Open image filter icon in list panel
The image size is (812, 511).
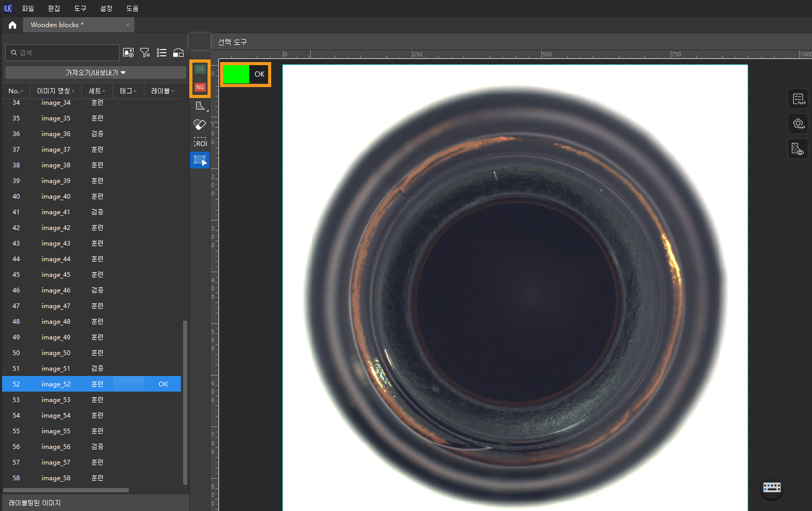coord(145,53)
